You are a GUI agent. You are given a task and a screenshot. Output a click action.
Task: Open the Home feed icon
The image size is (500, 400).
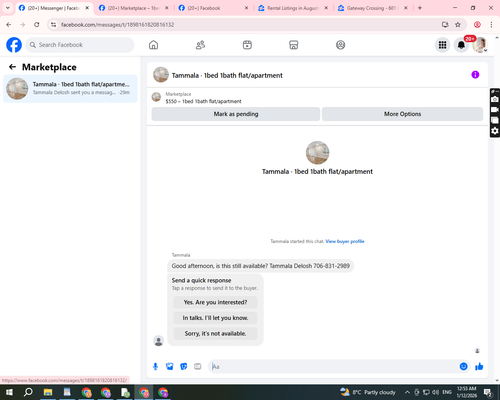pos(153,45)
